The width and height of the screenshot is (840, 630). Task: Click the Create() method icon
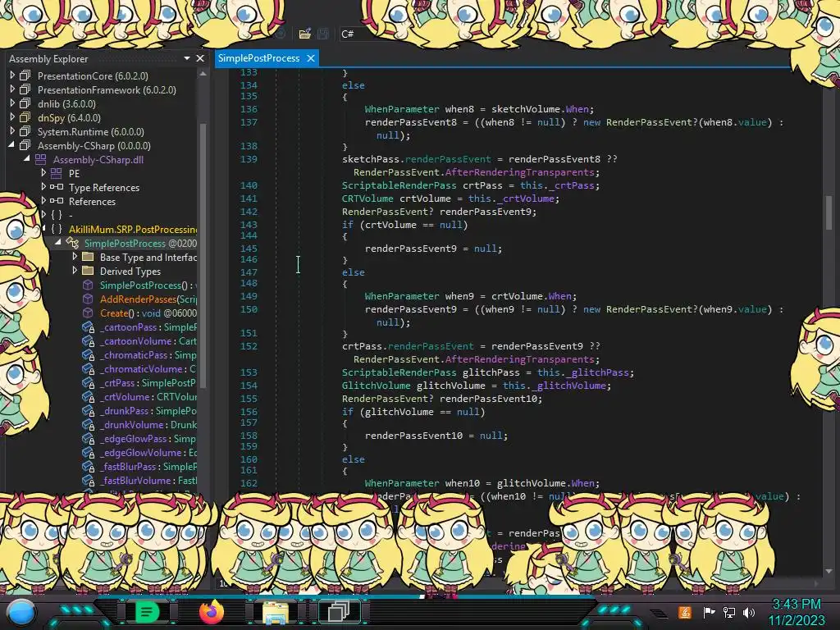point(88,313)
